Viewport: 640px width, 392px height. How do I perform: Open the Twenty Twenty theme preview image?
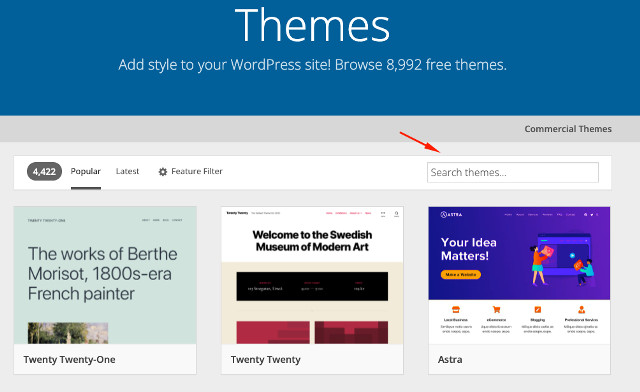(x=312, y=275)
